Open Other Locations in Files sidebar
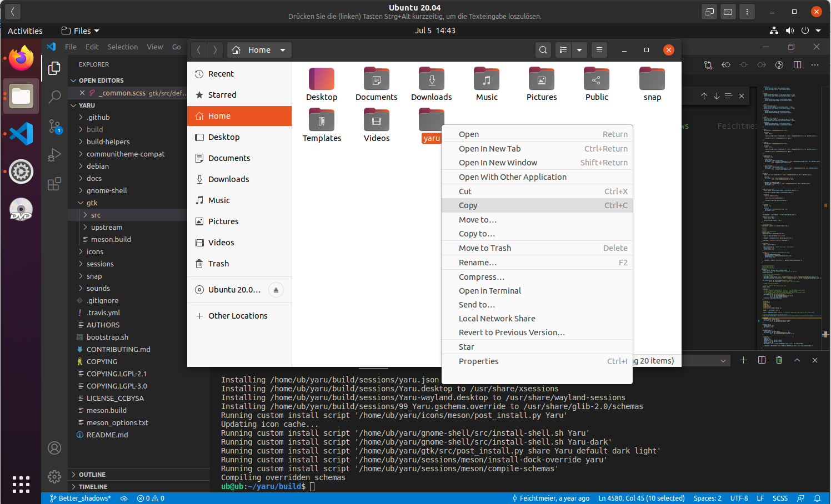Screen dimensions: 831x504 239,316
